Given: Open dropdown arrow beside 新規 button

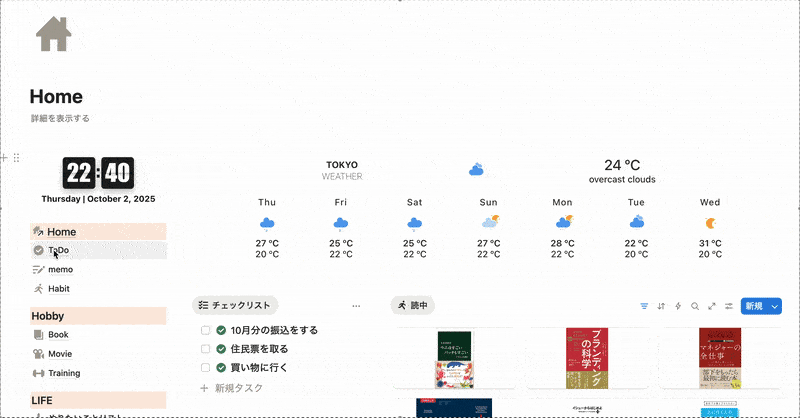Looking at the screenshot, I should [x=774, y=306].
